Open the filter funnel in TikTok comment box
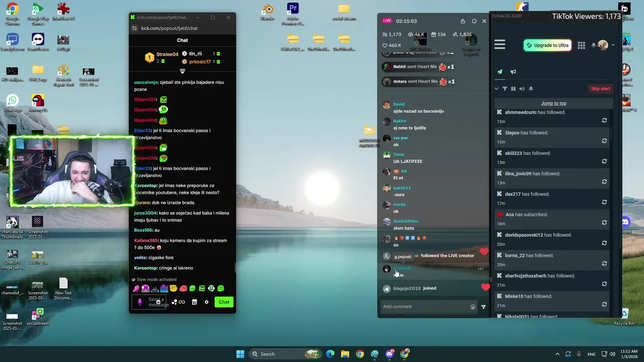The width and height of the screenshot is (644, 362). [484, 307]
